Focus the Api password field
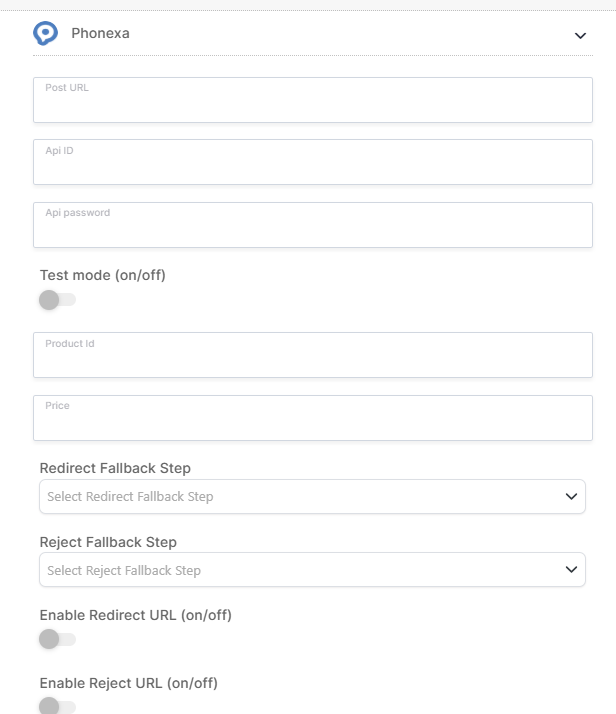Screen dimensions: 616x714 [313, 225]
